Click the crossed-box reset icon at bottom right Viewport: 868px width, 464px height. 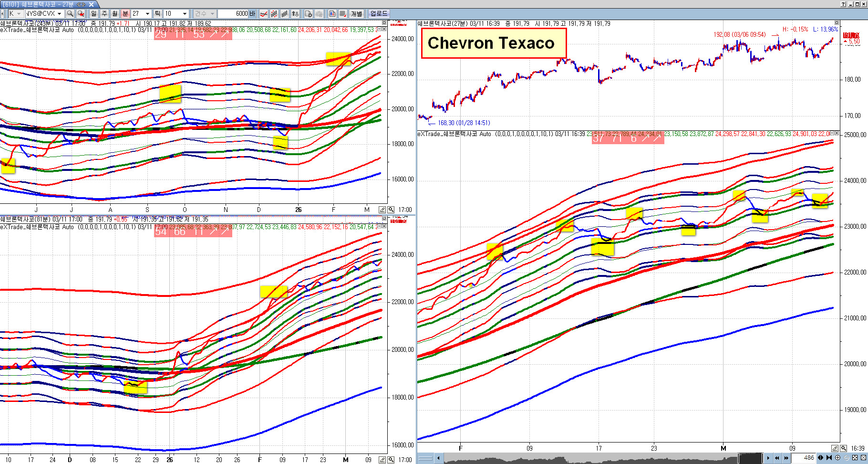pos(863,458)
